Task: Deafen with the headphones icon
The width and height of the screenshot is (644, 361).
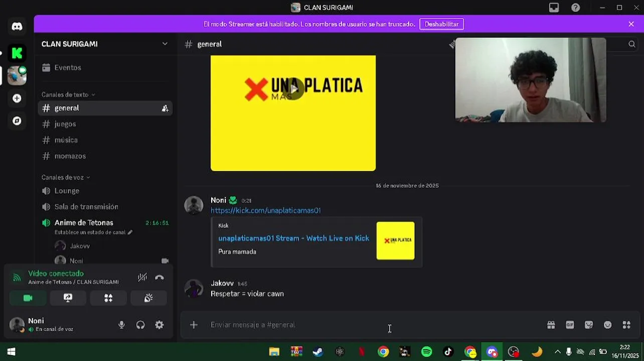Action: pyautogui.click(x=140, y=325)
